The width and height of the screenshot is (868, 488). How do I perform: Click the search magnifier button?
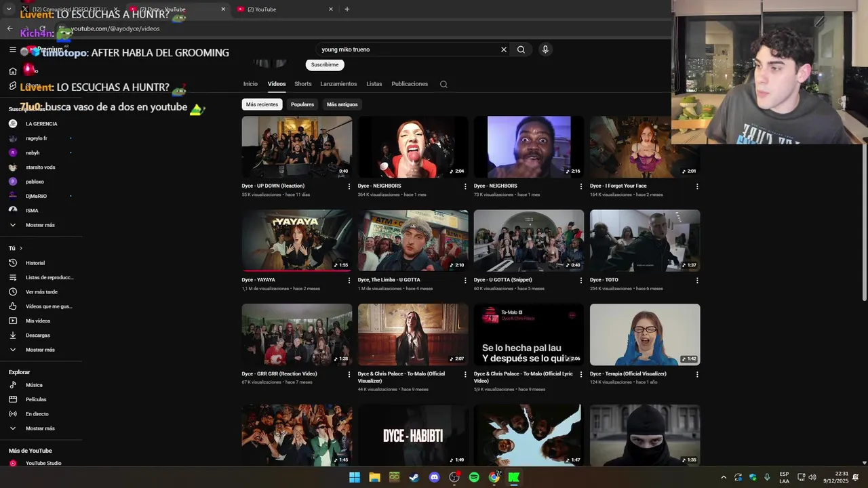point(521,49)
